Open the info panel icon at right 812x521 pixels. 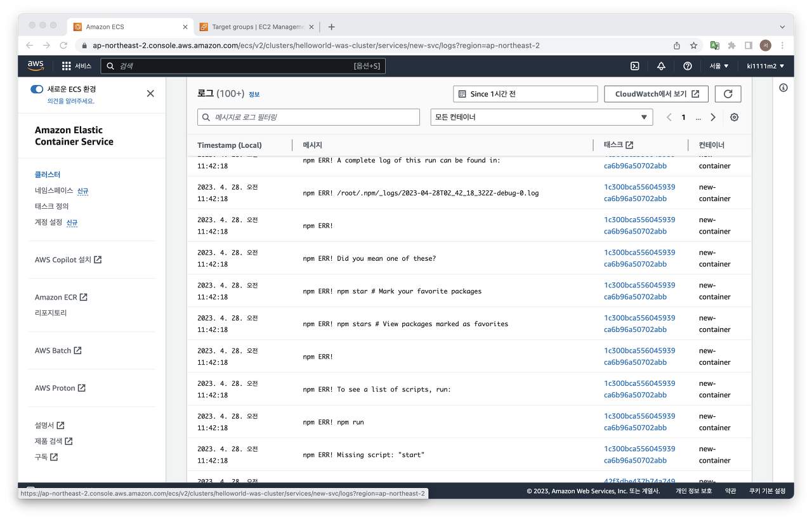(x=783, y=88)
